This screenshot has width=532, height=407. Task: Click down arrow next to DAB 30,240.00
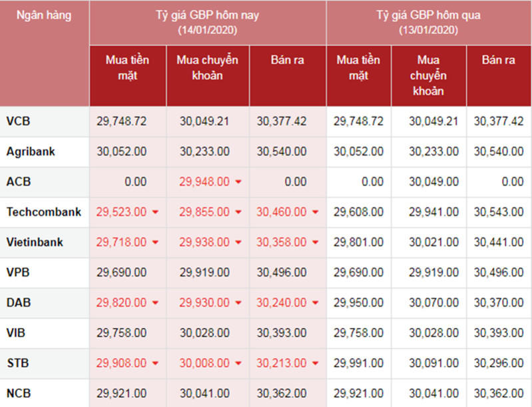coord(315,303)
